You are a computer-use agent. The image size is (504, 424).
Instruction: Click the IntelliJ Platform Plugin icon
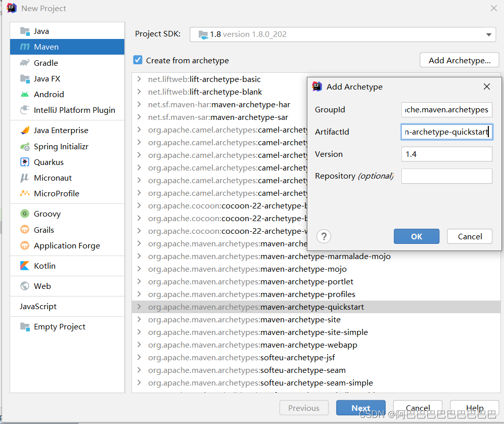(25, 110)
